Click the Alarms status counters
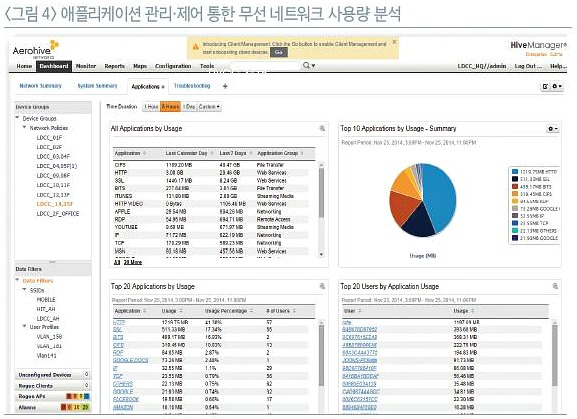 point(75,407)
